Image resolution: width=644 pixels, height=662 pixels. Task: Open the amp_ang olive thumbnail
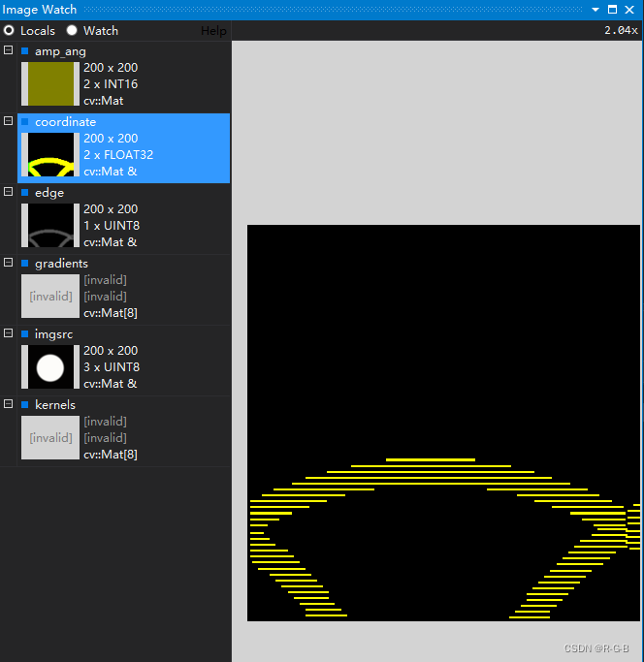50,83
